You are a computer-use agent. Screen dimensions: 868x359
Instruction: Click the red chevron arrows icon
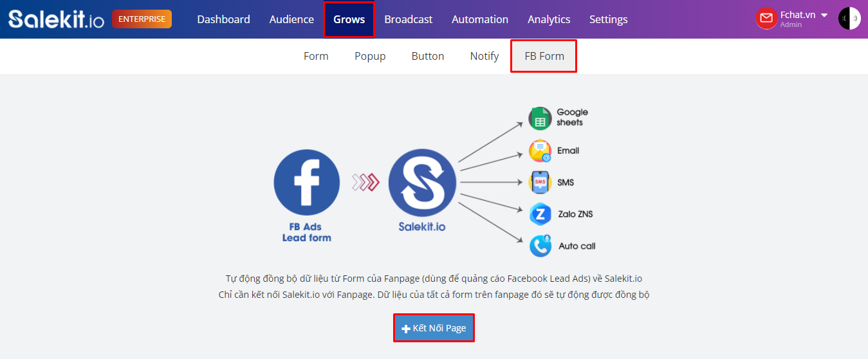click(365, 183)
